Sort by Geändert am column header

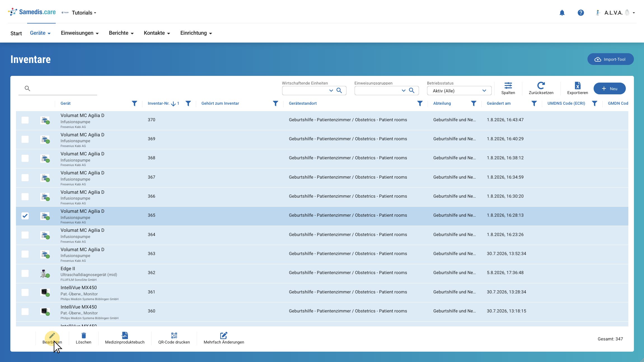tap(499, 104)
